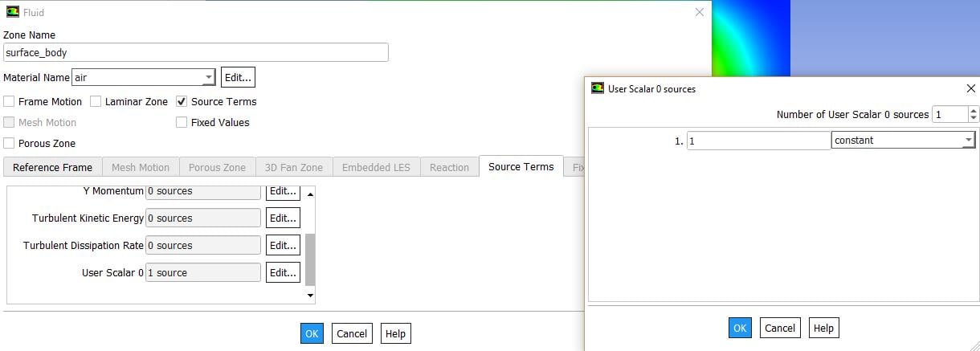Image resolution: width=980 pixels, height=351 pixels.
Task: Click OK in the Fluid dialog
Action: [312, 333]
